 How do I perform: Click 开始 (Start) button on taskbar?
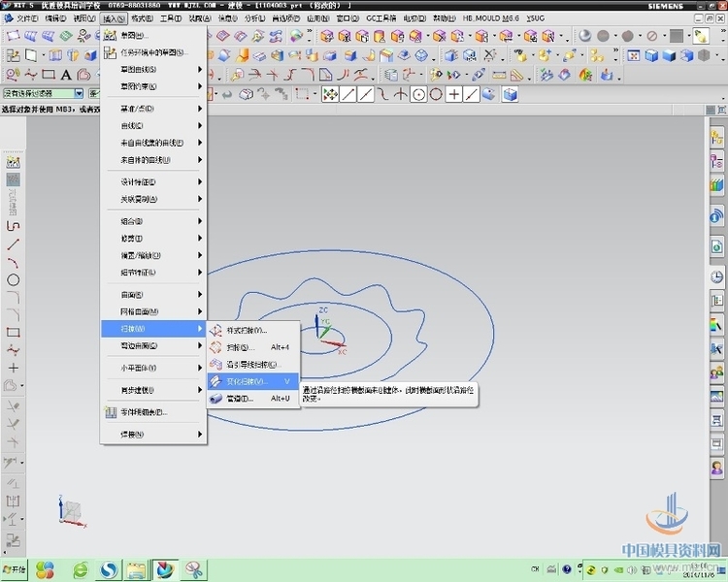pos(14,569)
